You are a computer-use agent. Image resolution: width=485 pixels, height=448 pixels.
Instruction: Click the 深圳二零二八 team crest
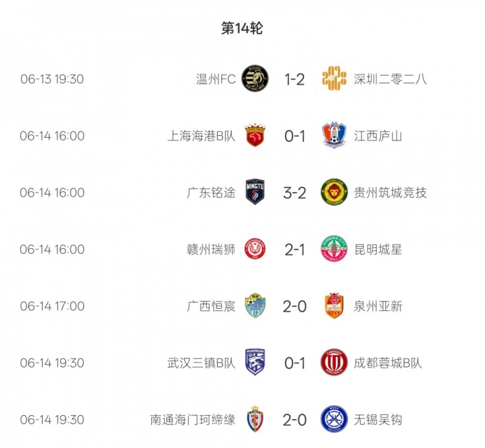(x=334, y=79)
